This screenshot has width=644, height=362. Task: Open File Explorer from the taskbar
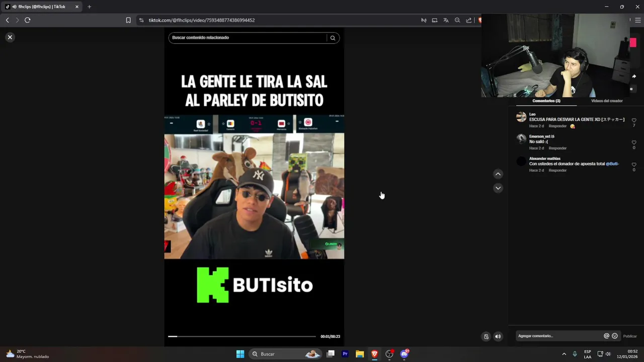[x=360, y=354]
